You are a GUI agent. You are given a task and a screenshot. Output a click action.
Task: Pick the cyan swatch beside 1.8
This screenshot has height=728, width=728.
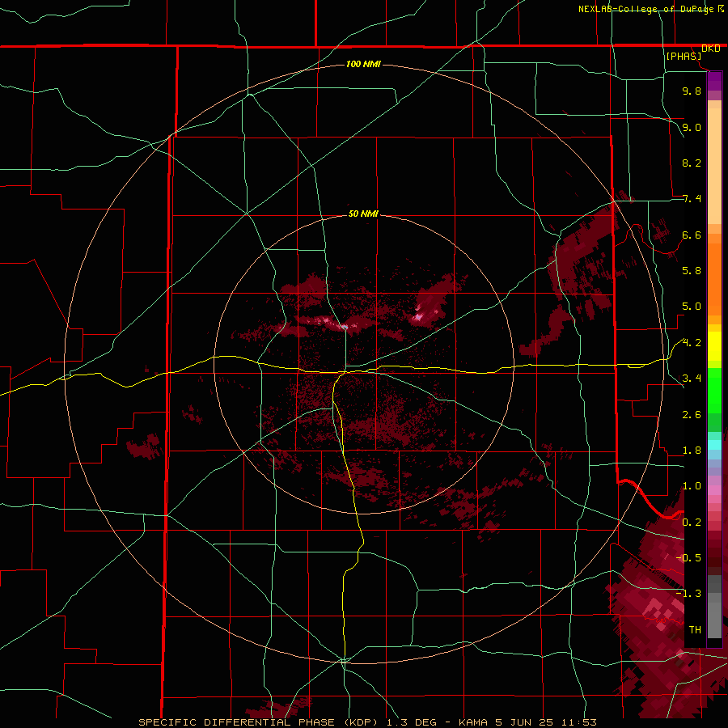714,445
